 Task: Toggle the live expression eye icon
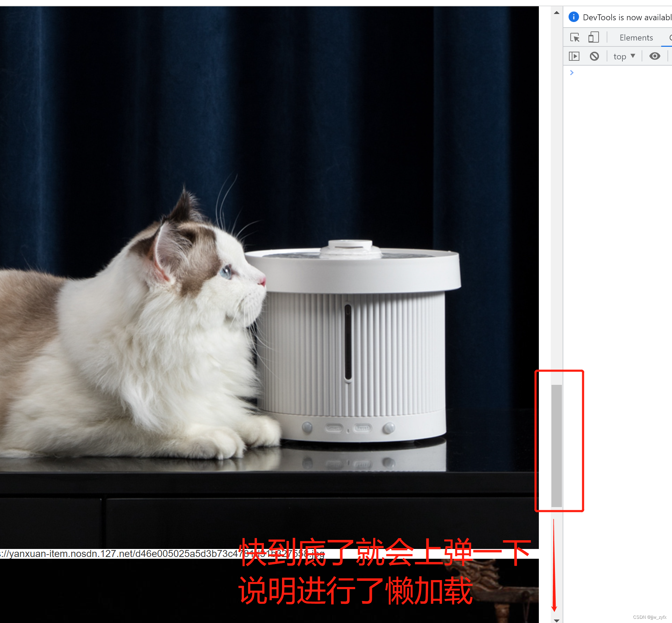point(655,56)
